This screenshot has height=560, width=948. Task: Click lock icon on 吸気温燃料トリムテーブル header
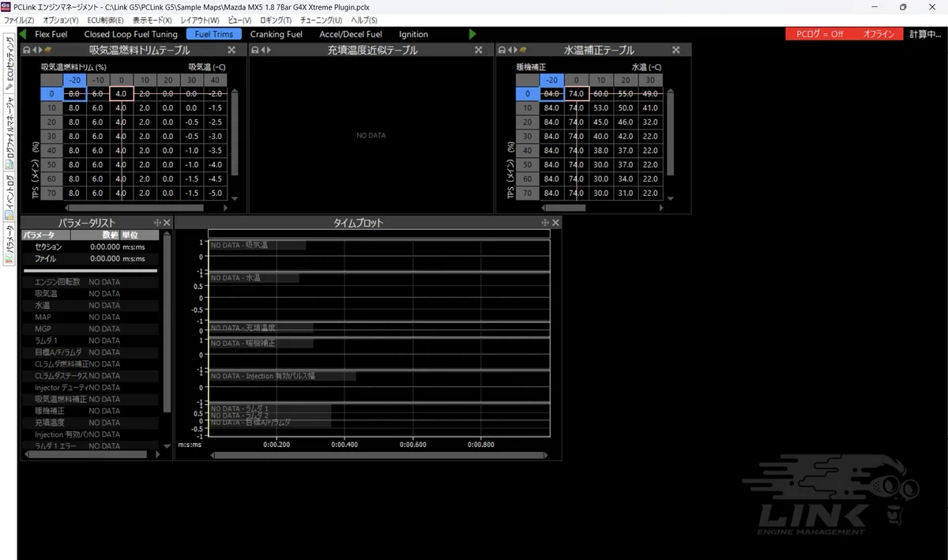point(27,50)
